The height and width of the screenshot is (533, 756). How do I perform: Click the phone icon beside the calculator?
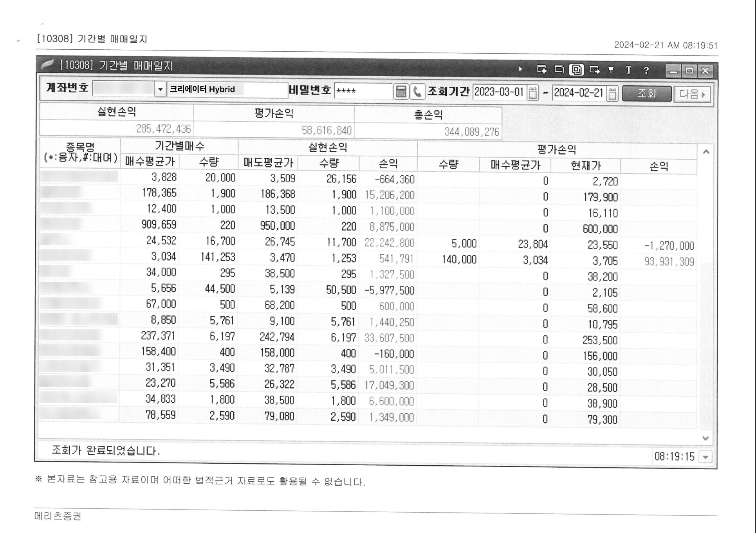[x=417, y=92]
